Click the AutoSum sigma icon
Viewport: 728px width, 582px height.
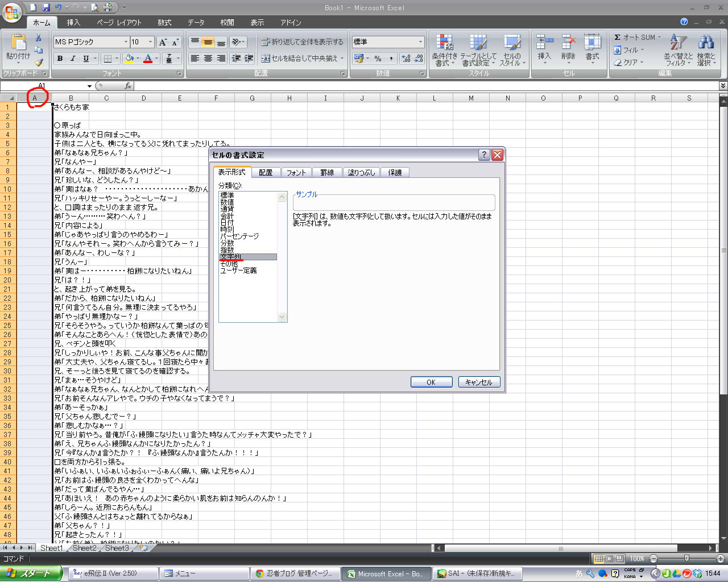617,38
